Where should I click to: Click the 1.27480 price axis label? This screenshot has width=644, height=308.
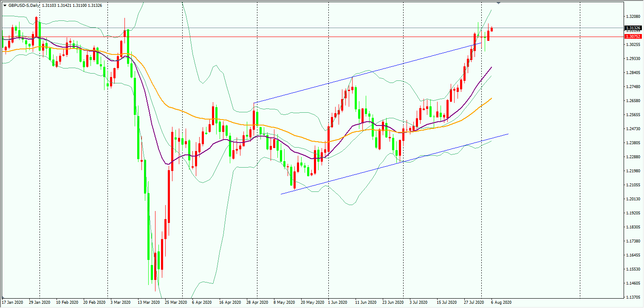[633, 87]
